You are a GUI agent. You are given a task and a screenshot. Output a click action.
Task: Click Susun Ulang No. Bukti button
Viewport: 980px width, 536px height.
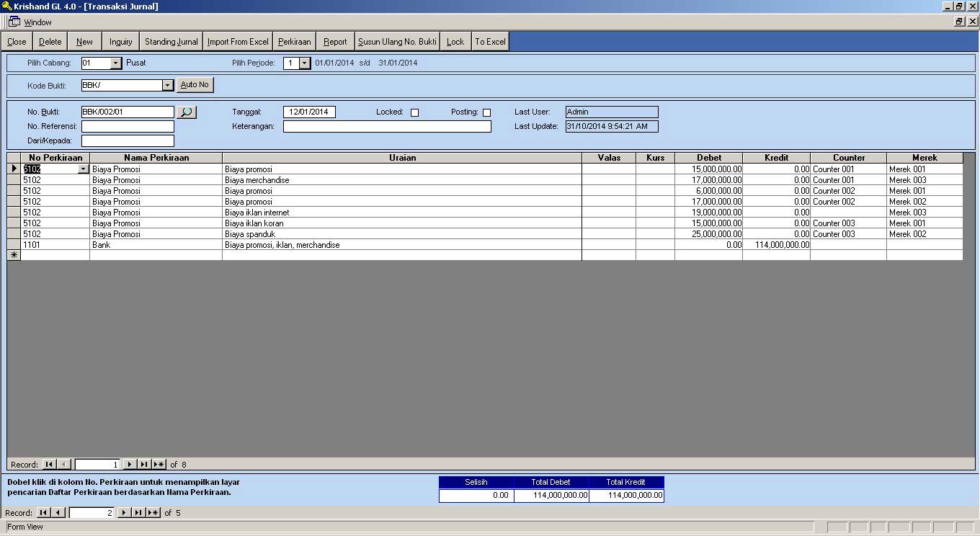397,42
